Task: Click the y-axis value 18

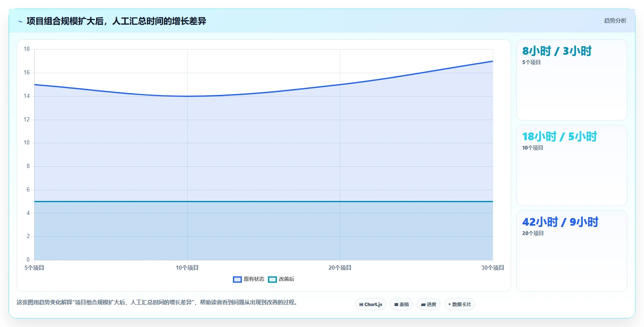Action: (x=26, y=49)
